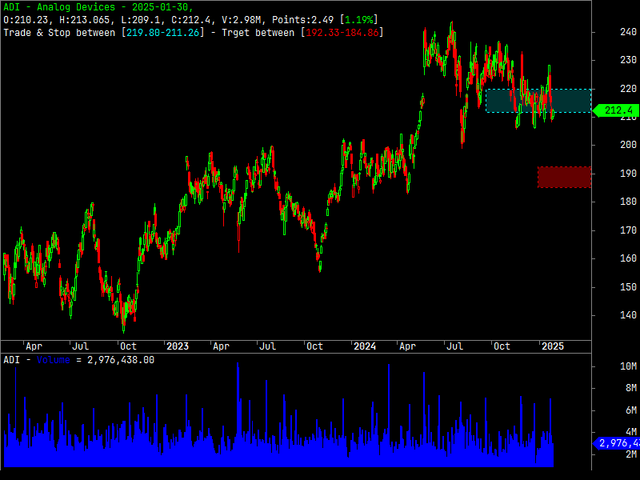Click the 150 price axis label
The width and height of the screenshot is (640, 480).
(x=628, y=287)
